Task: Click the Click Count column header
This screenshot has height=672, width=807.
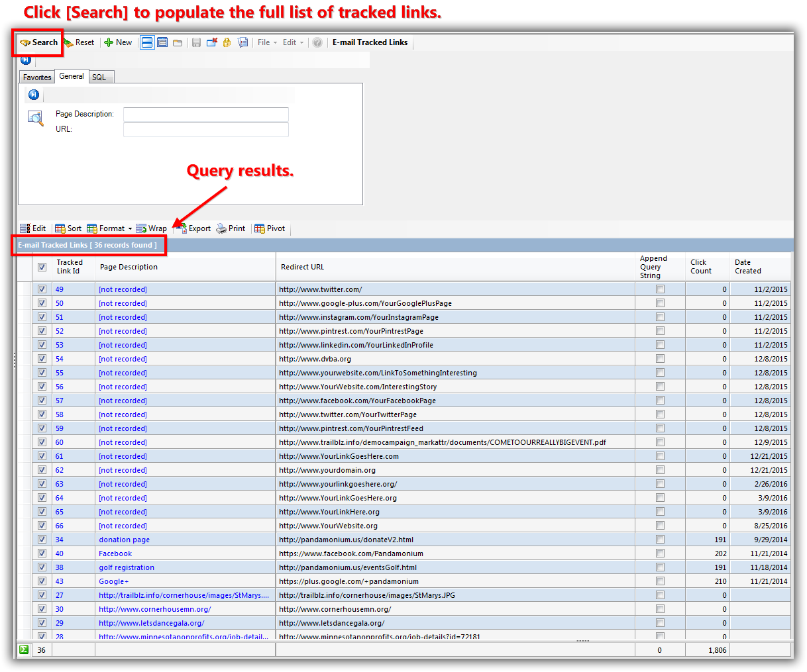Action: (700, 267)
